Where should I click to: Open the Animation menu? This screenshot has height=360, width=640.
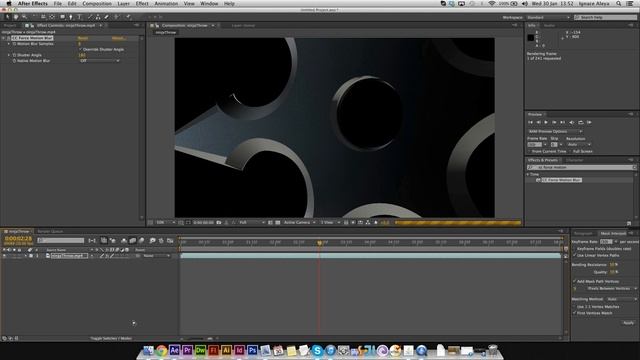coord(166,3)
